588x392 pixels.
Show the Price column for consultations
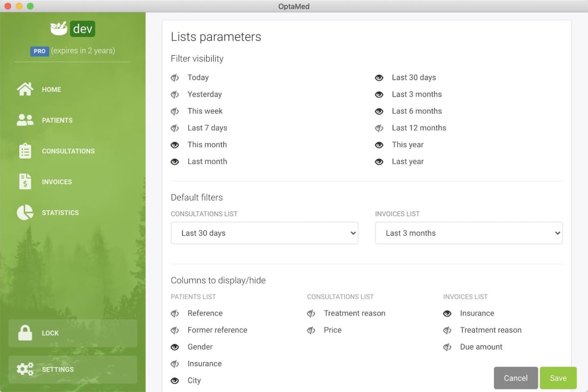tap(312, 330)
